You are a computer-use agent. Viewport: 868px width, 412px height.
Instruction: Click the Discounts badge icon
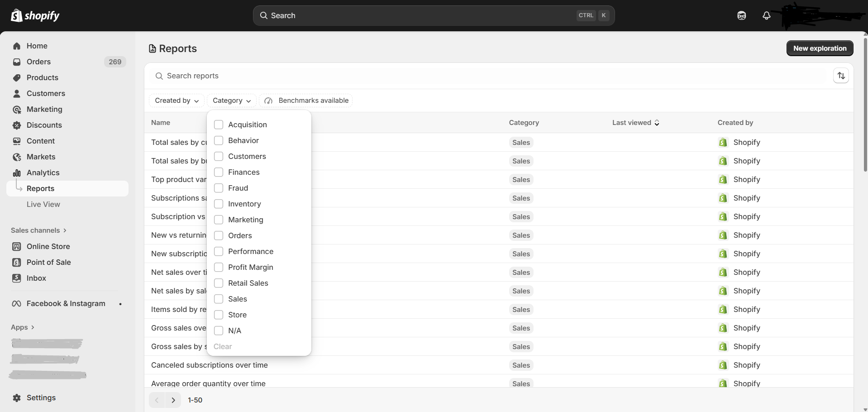tap(17, 125)
